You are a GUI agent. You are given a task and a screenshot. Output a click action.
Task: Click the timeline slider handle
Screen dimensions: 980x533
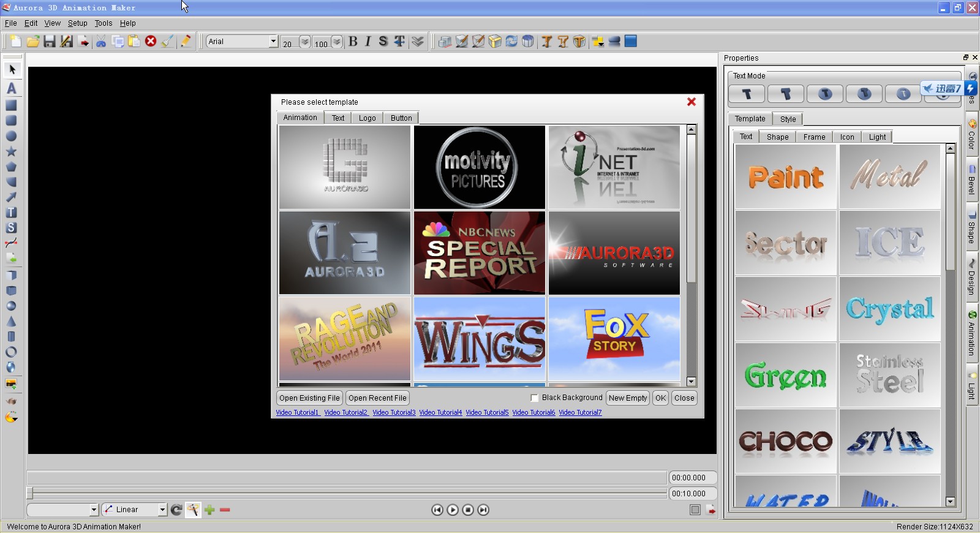pos(29,493)
